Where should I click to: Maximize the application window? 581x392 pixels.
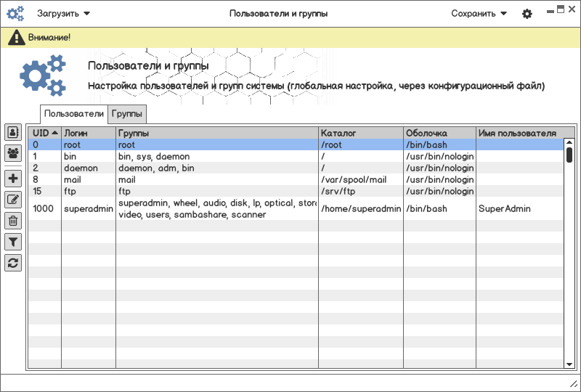(560, 10)
